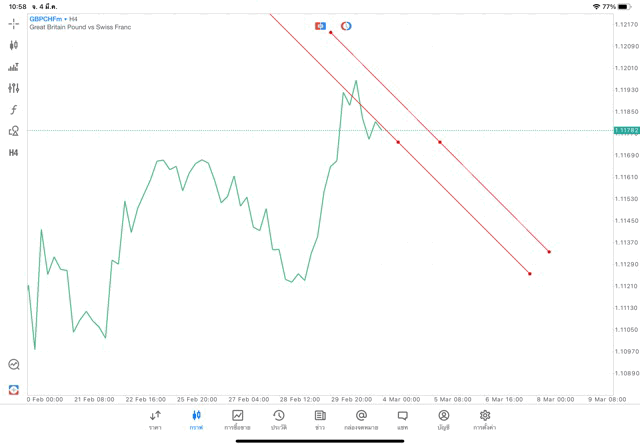Open the H4 timeframe selector
The image size is (640, 447).
(x=14, y=153)
